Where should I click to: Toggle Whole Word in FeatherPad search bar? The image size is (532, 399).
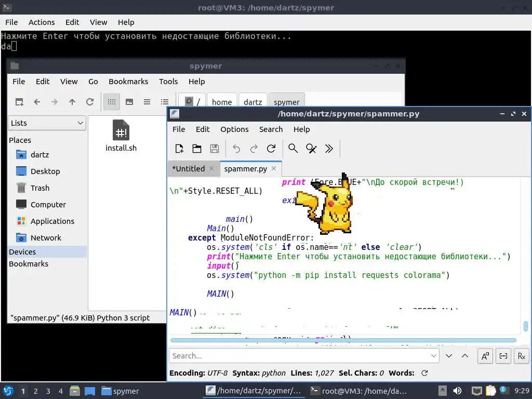click(503, 356)
